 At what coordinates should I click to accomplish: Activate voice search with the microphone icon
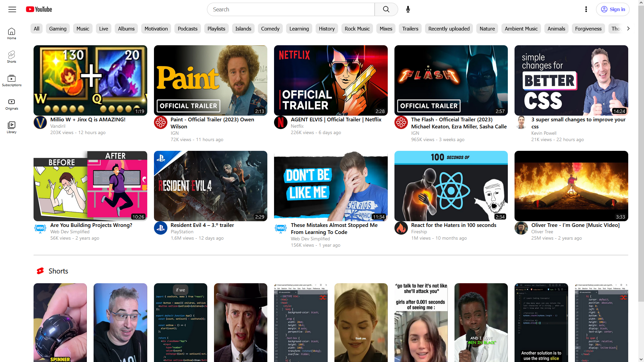(x=408, y=9)
